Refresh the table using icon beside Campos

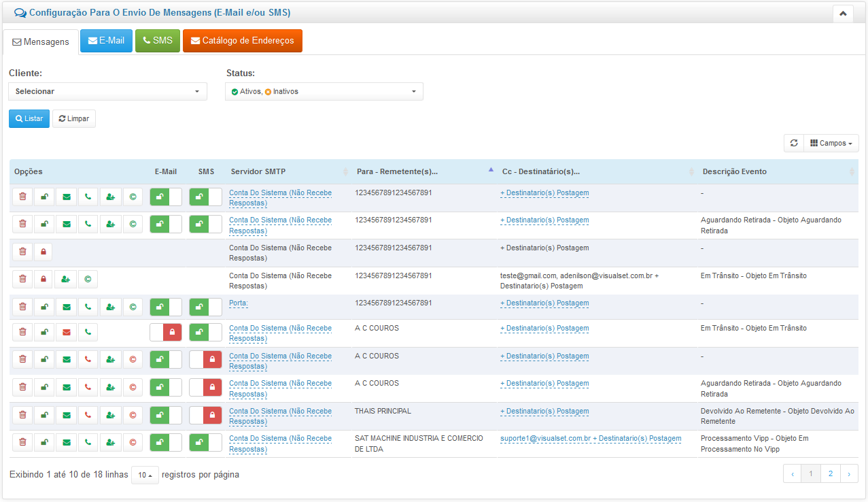click(793, 144)
